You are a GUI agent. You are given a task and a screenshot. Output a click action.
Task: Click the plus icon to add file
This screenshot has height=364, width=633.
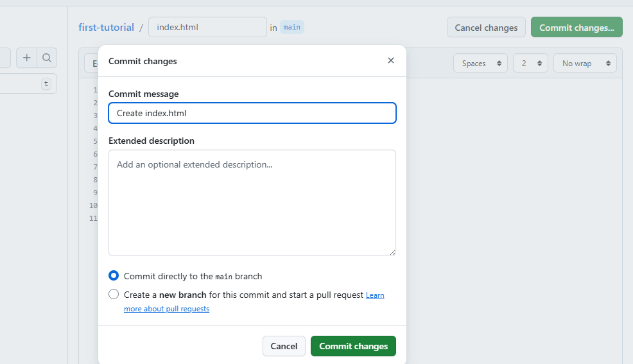pyautogui.click(x=27, y=58)
